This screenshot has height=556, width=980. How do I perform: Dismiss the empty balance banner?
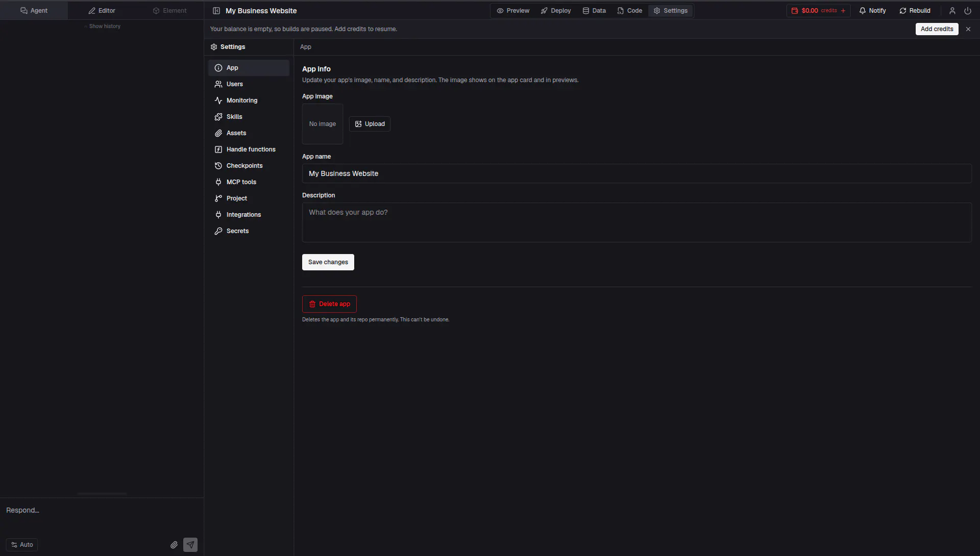click(x=968, y=29)
